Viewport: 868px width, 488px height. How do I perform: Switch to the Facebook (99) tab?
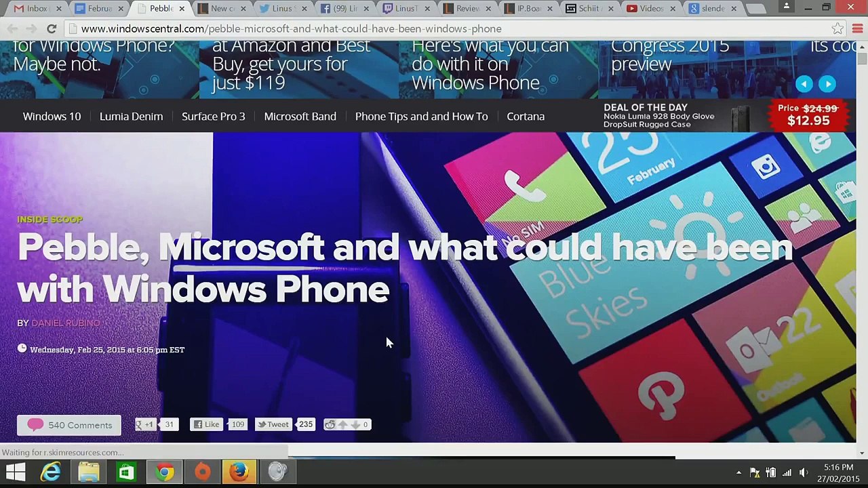click(342, 9)
